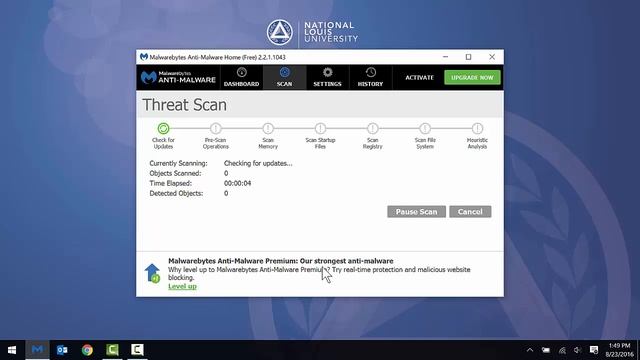640x360 pixels.
Task: Open the Action Center notifications icon
Action: pyautogui.click(x=594, y=350)
